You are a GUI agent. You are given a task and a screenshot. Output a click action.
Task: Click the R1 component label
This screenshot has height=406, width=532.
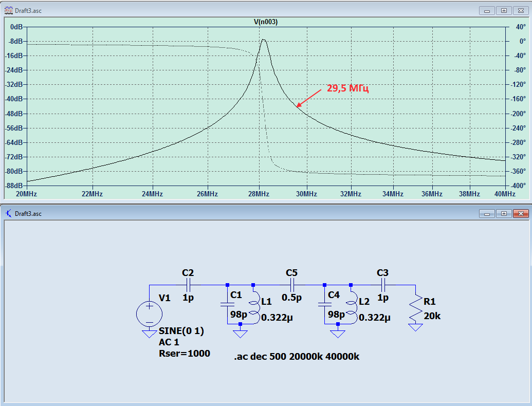point(429,301)
